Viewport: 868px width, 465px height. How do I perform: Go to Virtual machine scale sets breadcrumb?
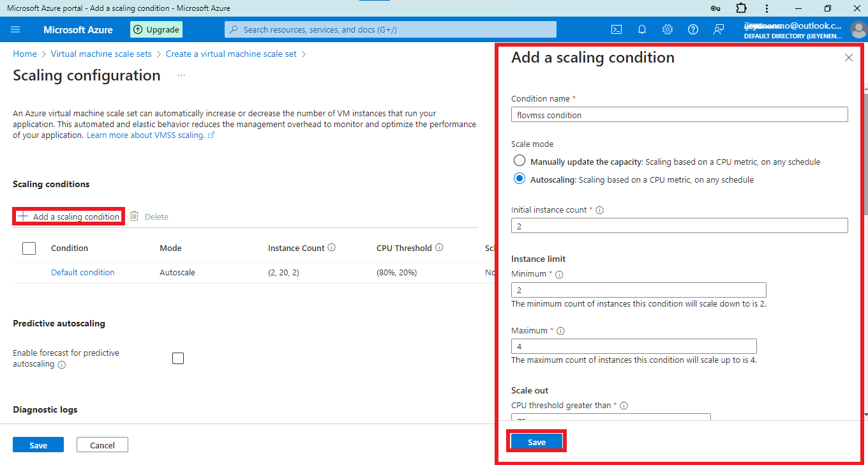[101, 54]
